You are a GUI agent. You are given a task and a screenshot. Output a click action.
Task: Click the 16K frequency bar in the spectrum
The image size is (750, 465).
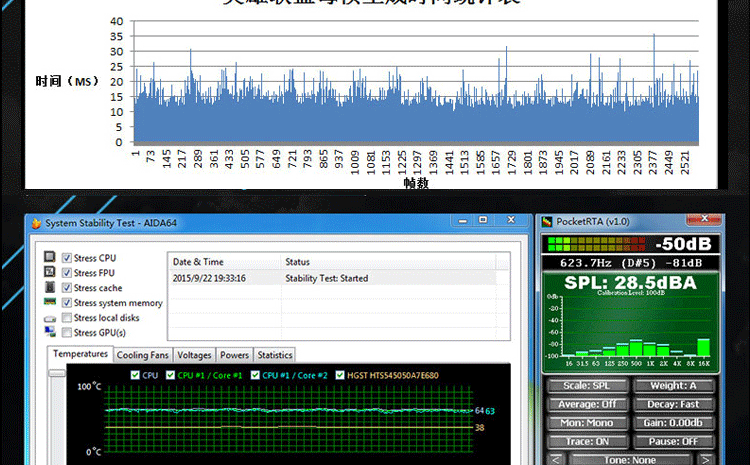point(704,347)
